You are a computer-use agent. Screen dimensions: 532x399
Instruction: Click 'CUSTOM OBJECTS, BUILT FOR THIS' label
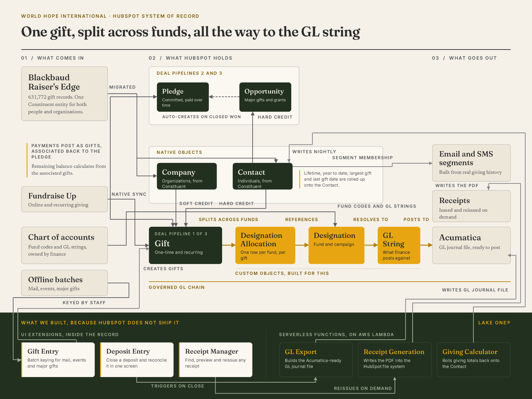click(282, 273)
